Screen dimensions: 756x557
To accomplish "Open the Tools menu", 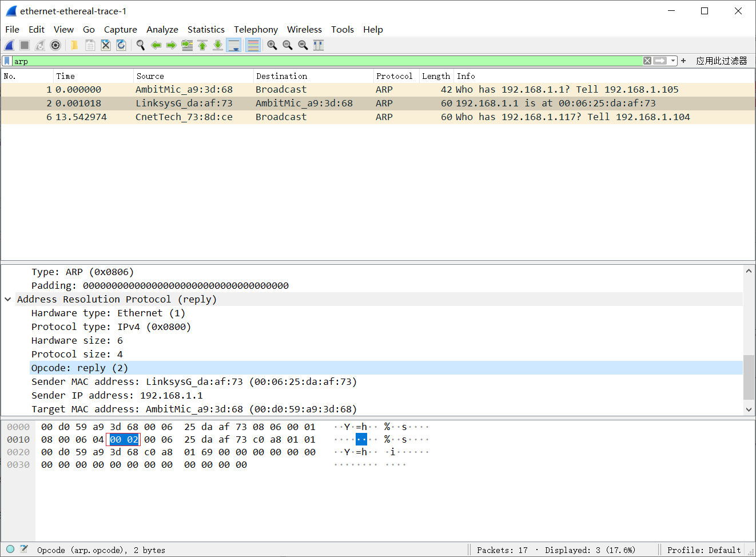I will (x=343, y=29).
